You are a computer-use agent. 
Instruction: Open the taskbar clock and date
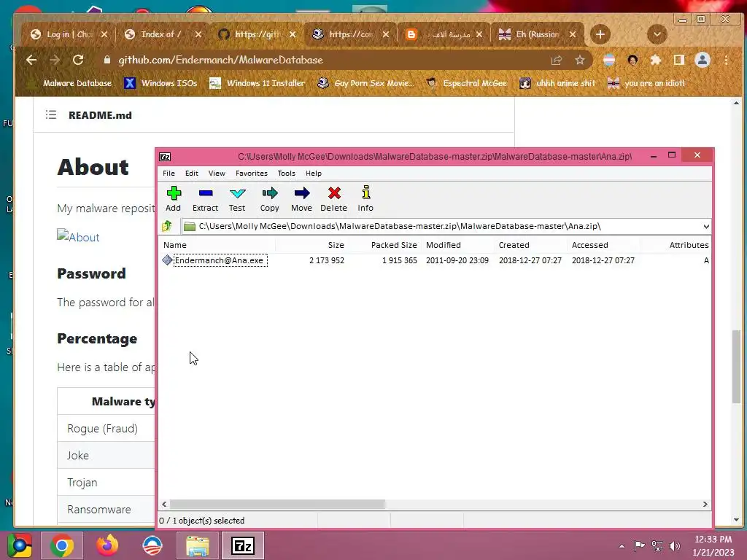(713, 545)
